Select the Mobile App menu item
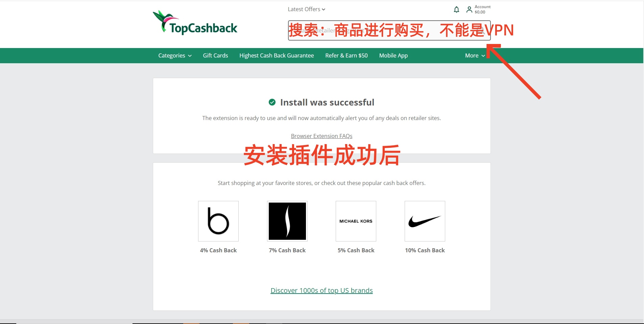Image resolution: width=644 pixels, height=324 pixels. pos(393,55)
